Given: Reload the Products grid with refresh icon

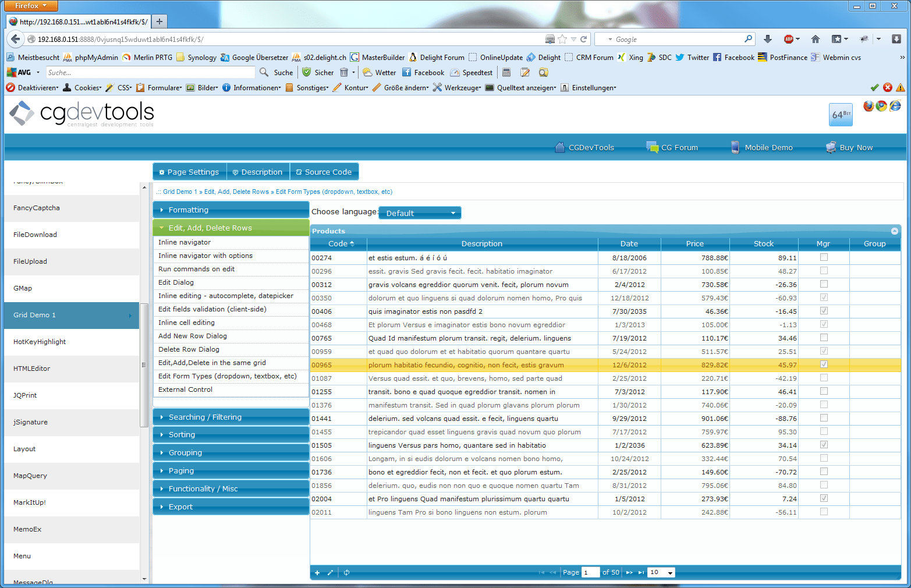Looking at the screenshot, I should click(x=346, y=573).
